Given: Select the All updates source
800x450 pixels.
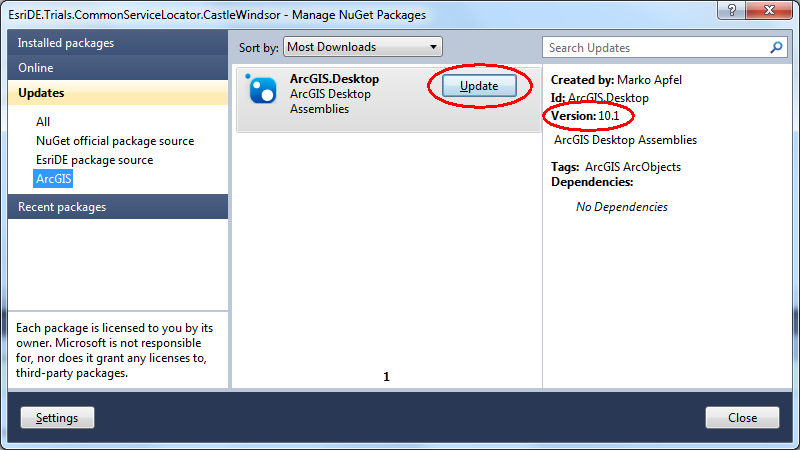Looking at the screenshot, I should (43, 121).
